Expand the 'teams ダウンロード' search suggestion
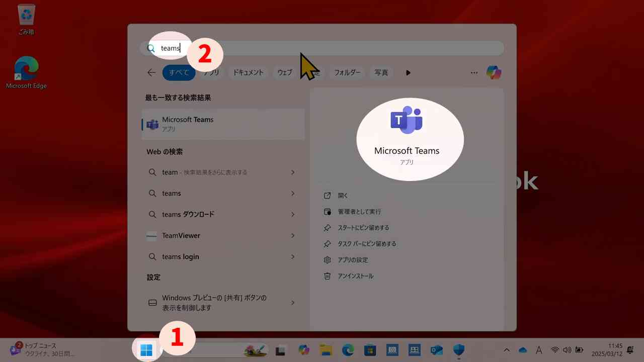 [223, 214]
